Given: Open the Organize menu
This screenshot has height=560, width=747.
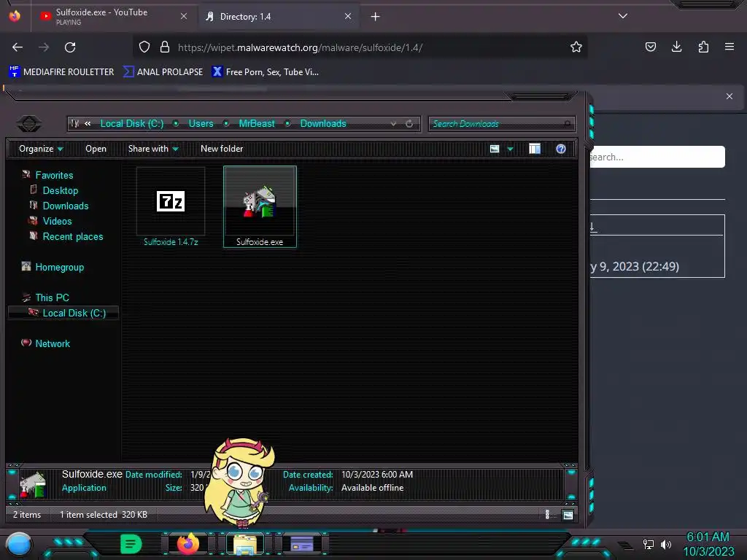Looking at the screenshot, I should [41, 149].
